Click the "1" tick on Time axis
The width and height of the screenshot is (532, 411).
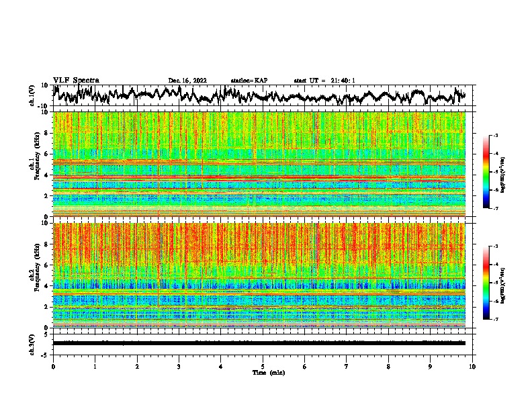(x=95, y=367)
